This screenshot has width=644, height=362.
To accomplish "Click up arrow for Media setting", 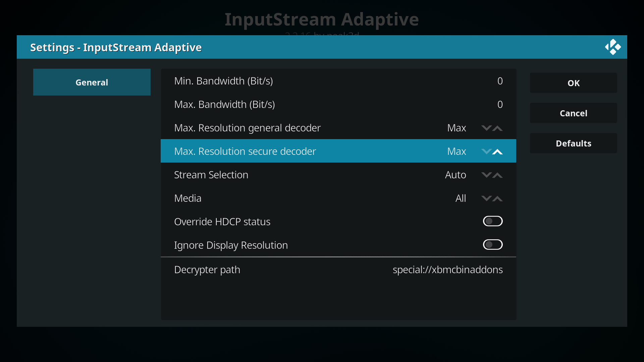I will pos(497,198).
